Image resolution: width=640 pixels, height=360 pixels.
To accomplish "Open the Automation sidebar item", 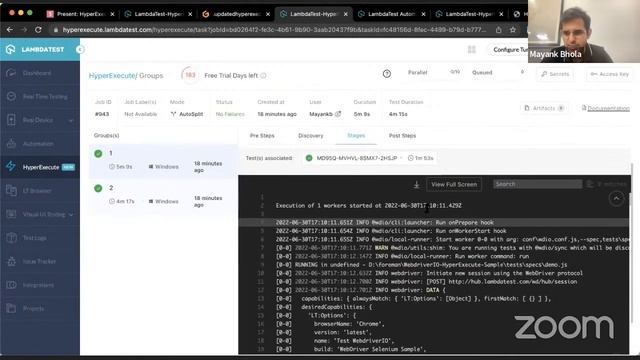I will point(38,144).
